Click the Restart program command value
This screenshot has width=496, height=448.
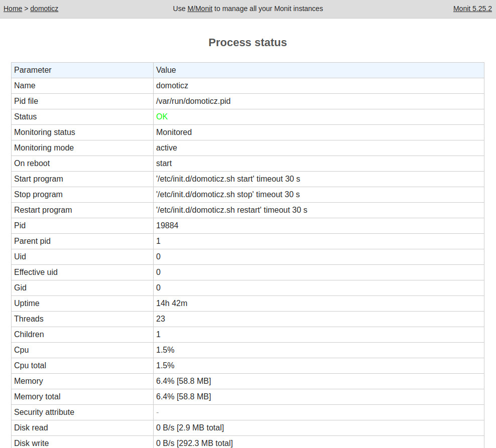click(x=231, y=210)
